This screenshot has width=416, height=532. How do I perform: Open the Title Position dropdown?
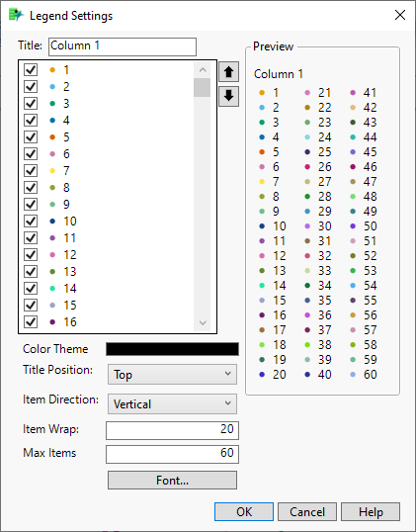coord(172,375)
